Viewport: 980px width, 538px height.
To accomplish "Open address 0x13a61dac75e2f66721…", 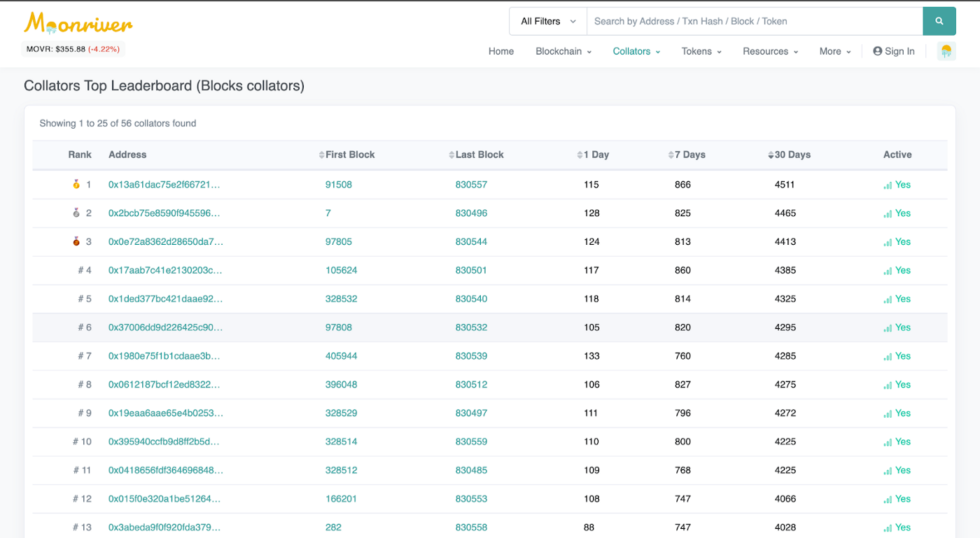I will click(164, 185).
